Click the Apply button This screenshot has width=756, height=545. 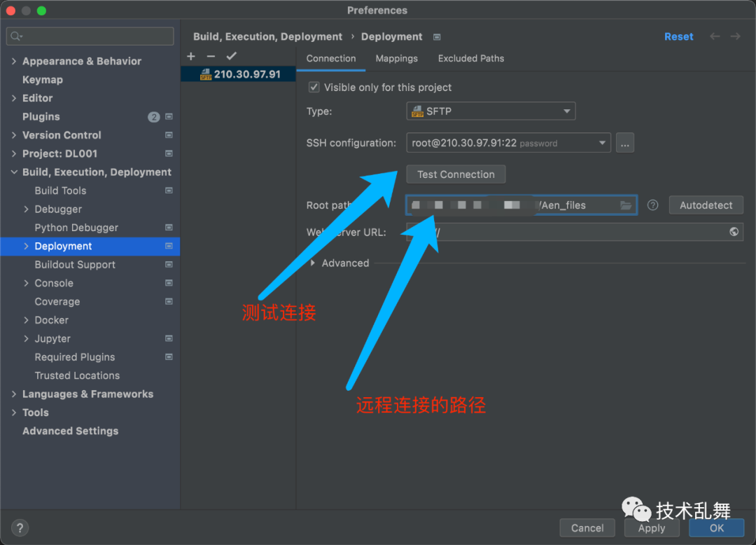pyautogui.click(x=652, y=528)
